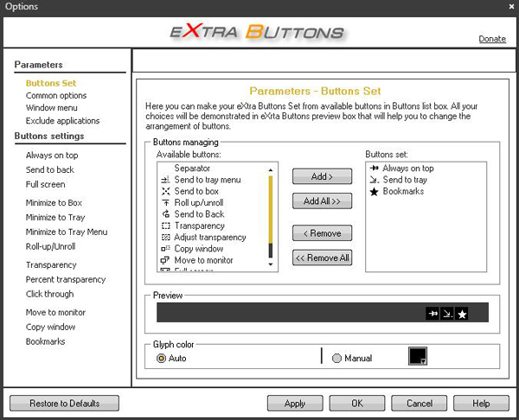Select 'Send to tray' text in Buttons set list
This screenshot has width=519, height=420.
click(405, 180)
